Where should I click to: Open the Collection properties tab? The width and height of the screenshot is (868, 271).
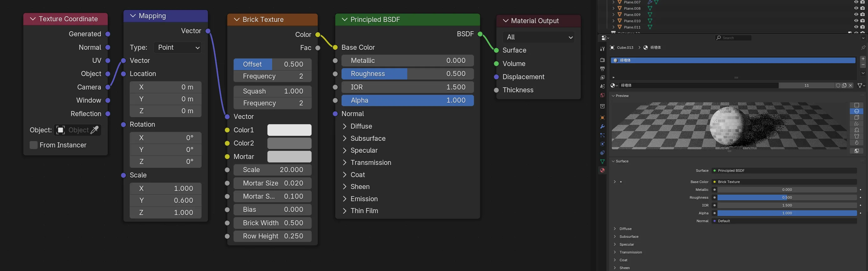coord(602,106)
